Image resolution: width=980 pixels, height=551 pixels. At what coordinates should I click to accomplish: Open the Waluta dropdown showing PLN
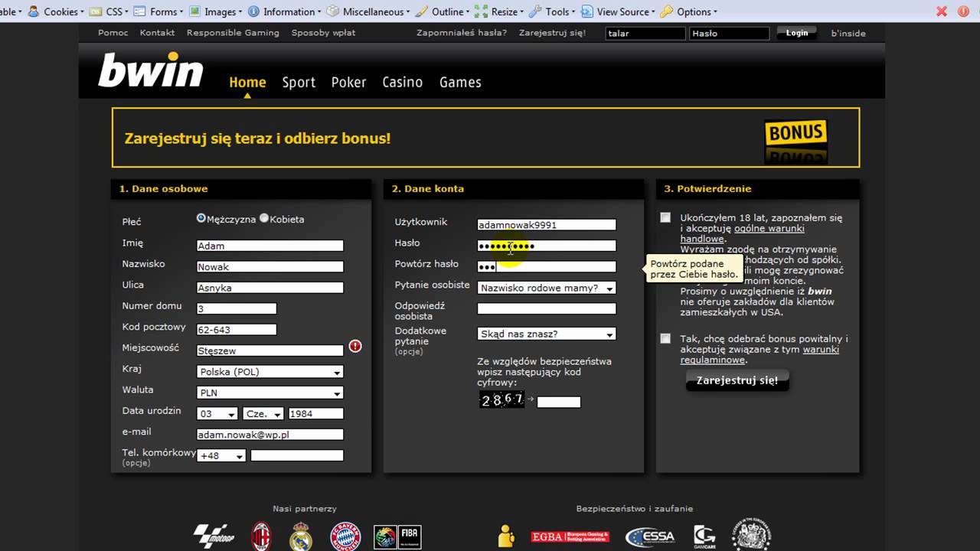pyautogui.click(x=270, y=393)
